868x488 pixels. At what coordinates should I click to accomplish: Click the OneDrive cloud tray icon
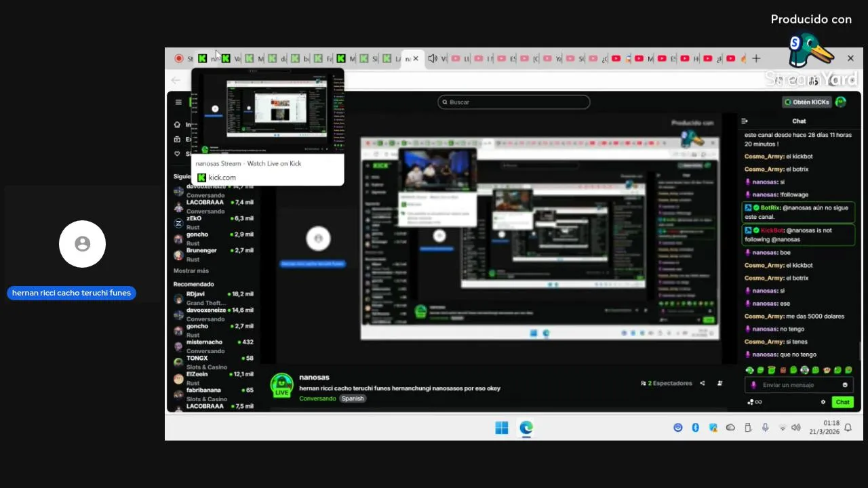click(730, 428)
